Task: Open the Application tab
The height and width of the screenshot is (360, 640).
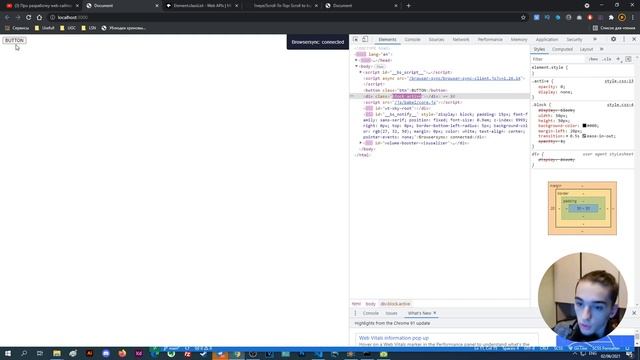Action: tap(547, 40)
